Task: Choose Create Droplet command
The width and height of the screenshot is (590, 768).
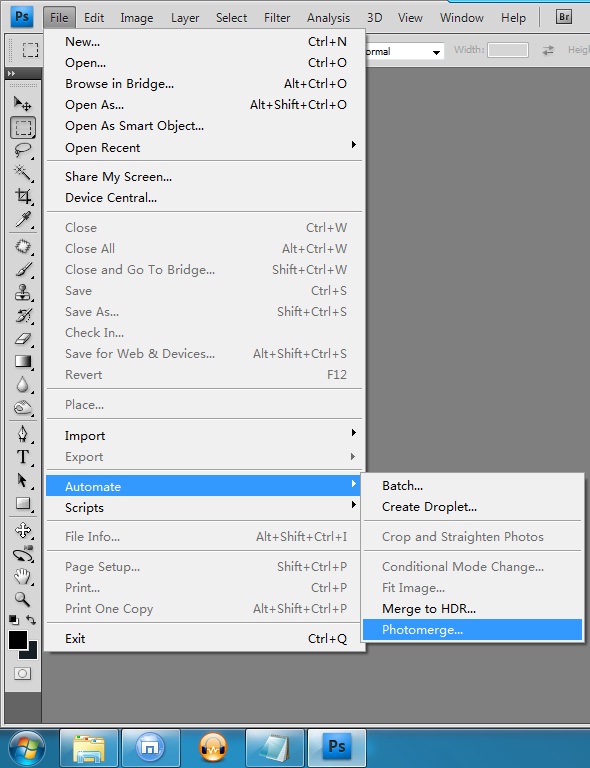Action: pos(472,506)
